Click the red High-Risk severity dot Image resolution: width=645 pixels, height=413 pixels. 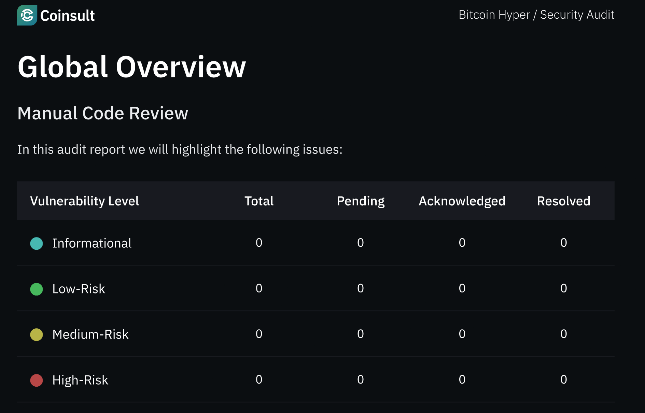(37, 380)
